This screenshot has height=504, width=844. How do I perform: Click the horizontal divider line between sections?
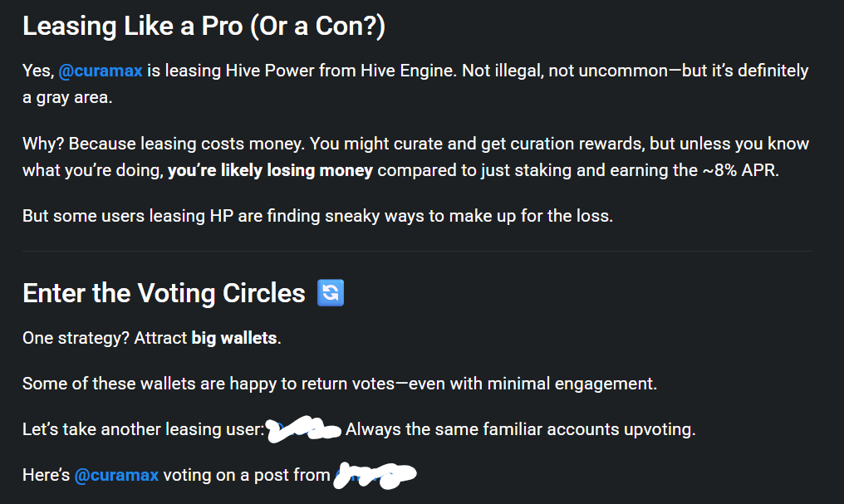(417, 252)
